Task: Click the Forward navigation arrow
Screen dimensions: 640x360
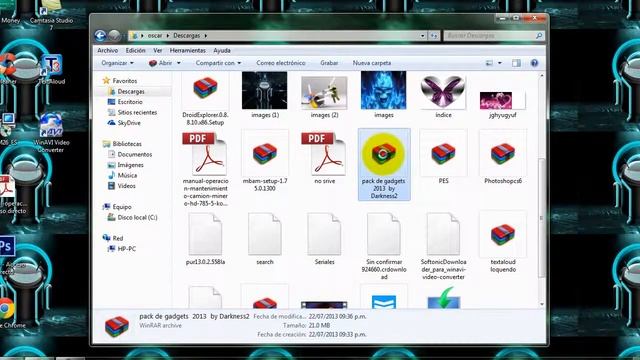Action: (114, 36)
